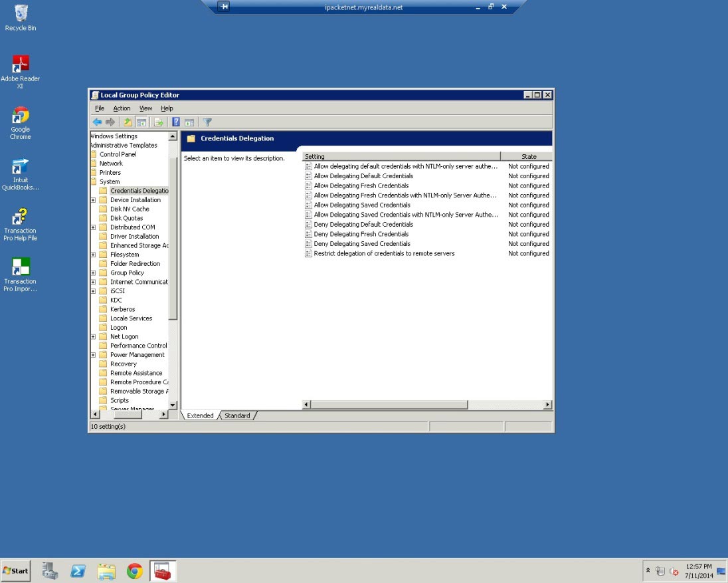The height and width of the screenshot is (583, 728).
Task: Click the Up One Level folder icon
Action: [x=128, y=122]
